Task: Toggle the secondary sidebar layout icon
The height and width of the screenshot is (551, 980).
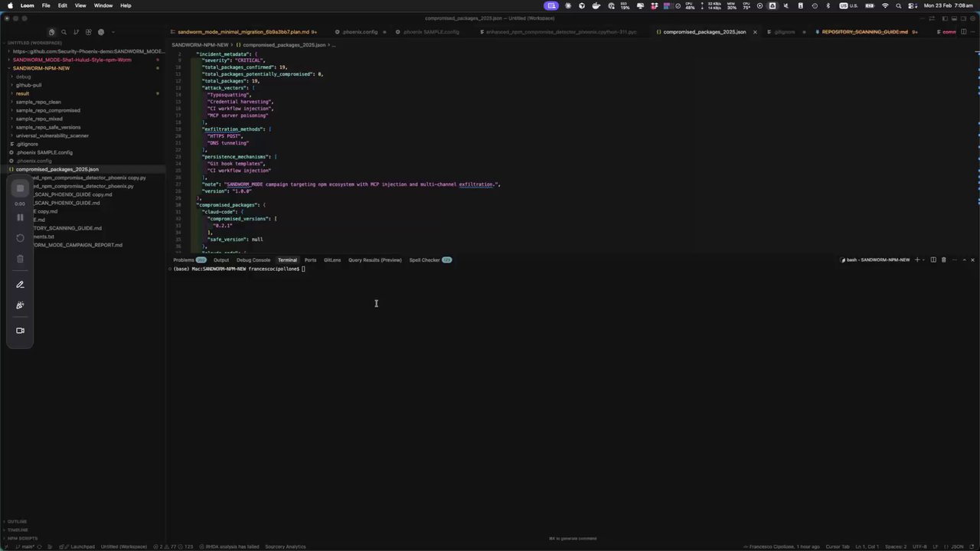Action: click(964, 18)
